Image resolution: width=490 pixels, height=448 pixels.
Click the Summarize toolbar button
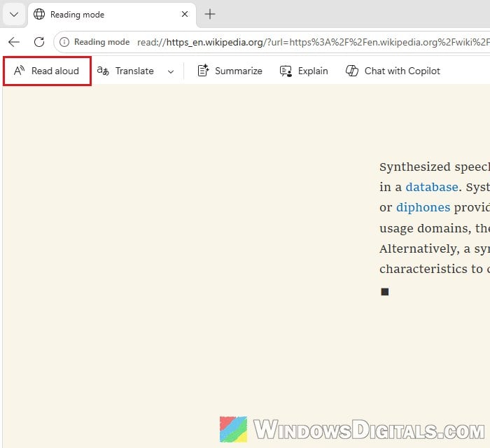point(230,71)
